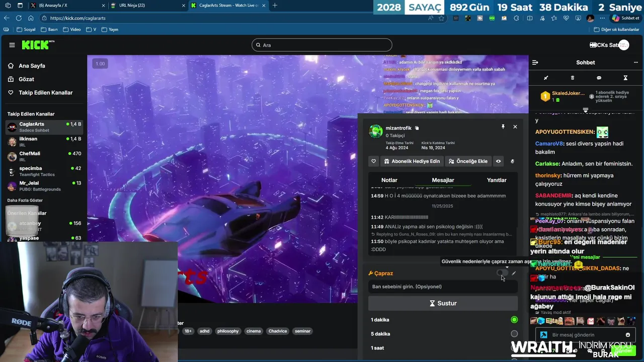Open Takip Edilen Kanallar in sidebar
The height and width of the screenshot is (362, 644).
pos(45,93)
